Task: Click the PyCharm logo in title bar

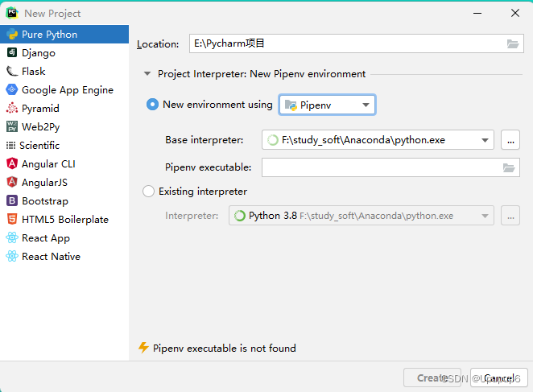Action: pos(12,13)
